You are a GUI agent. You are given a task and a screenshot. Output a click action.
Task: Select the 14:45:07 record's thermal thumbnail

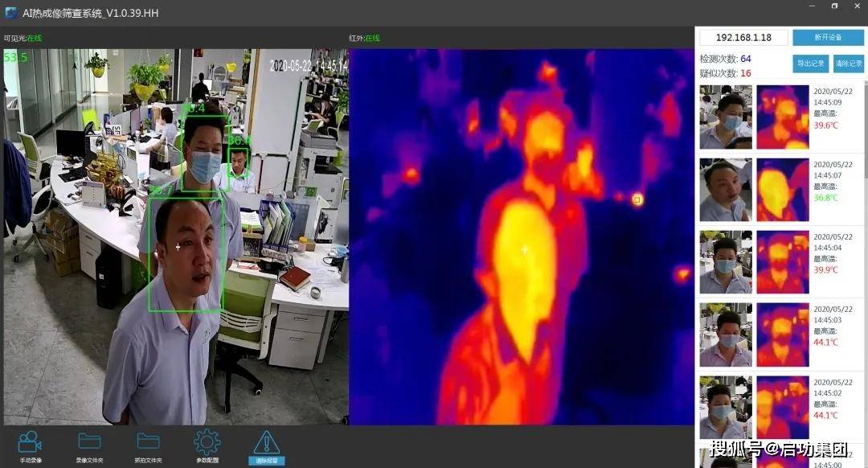(x=783, y=190)
